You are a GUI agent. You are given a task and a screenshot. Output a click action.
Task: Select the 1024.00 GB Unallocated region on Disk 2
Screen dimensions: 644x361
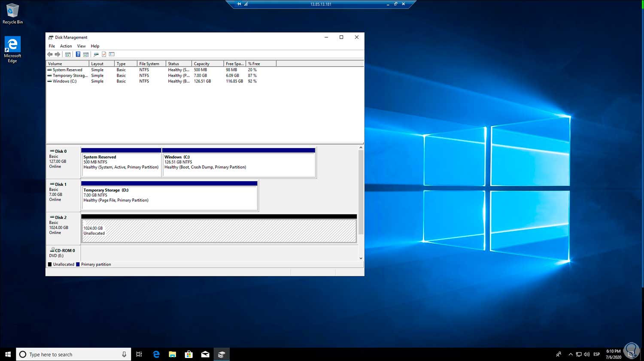pyautogui.click(x=219, y=231)
